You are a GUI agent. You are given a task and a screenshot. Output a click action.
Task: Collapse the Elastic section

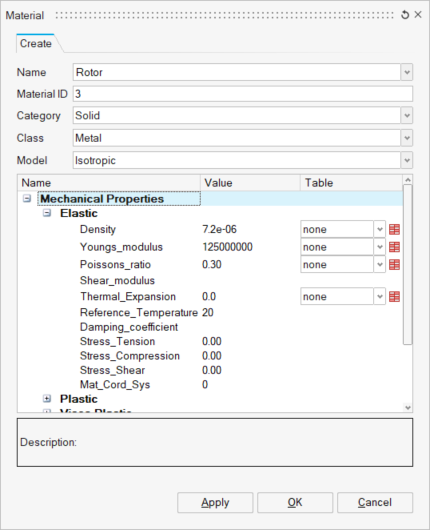click(47, 213)
